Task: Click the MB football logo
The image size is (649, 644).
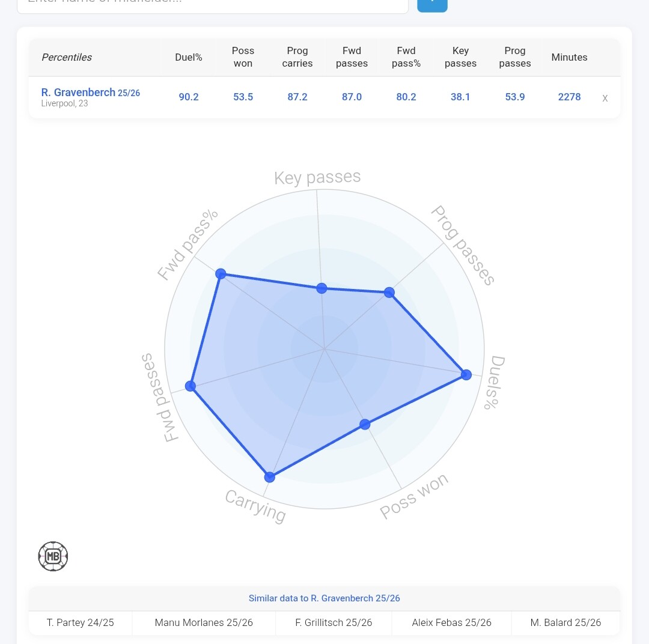Action: tap(53, 556)
